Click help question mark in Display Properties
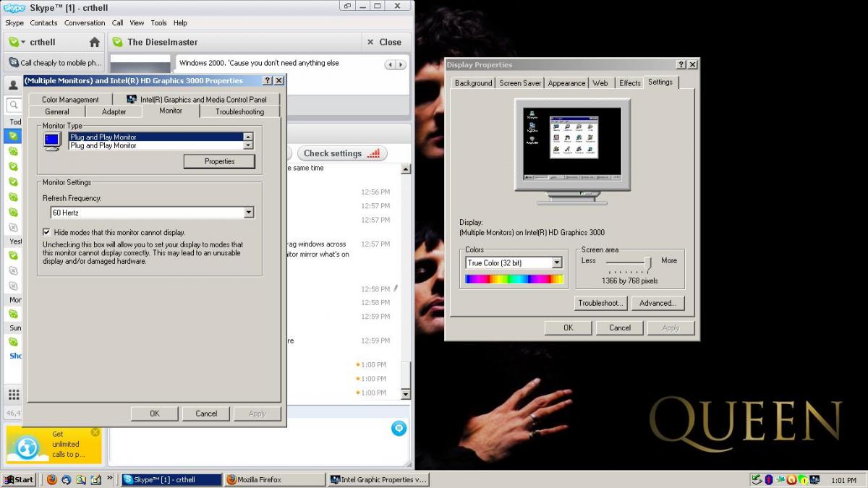Screen dimensions: 868x488 pyautogui.click(x=681, y=64)
